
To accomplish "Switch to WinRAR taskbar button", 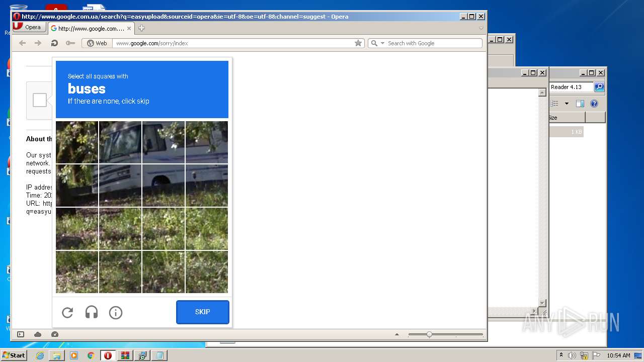I will (x=125, y=355).
